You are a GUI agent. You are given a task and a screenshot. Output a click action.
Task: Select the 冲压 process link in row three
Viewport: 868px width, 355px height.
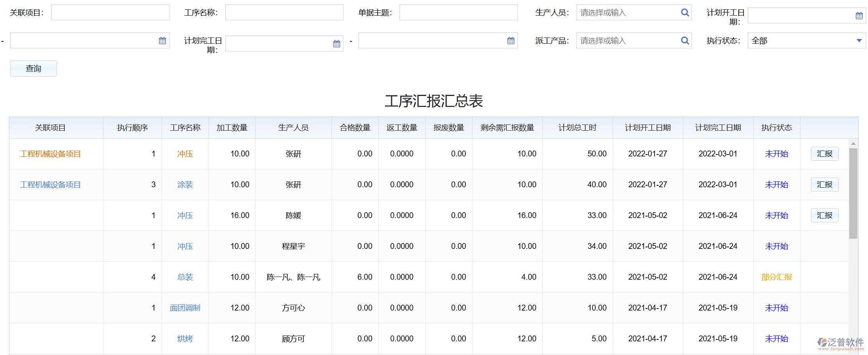tap(185, 215)
